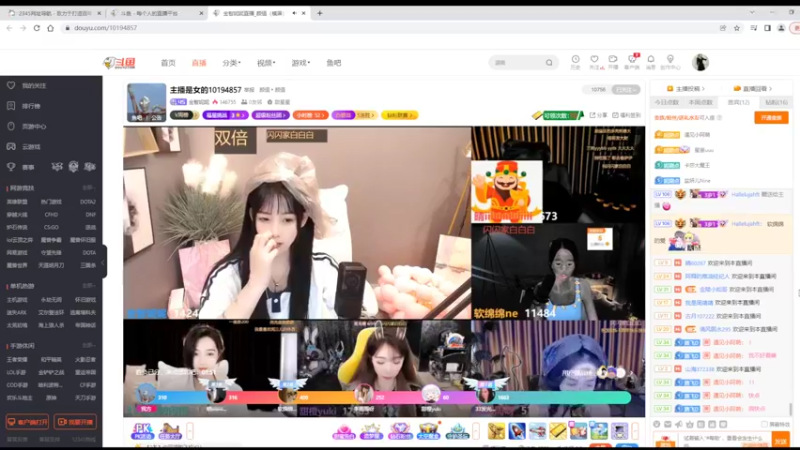Click the Douyu logo
The width and height of the screenshot is (800, 450).
point(119,63)
